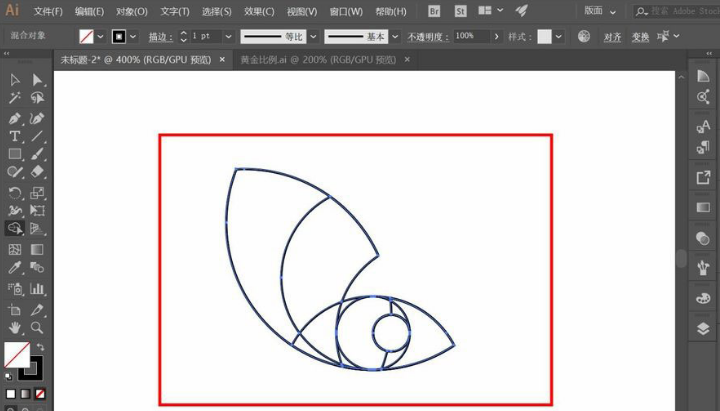The height and width of the screenshot is (411, 720).
Task: Open the 变换 transform panel link
Action: [640, 37]
